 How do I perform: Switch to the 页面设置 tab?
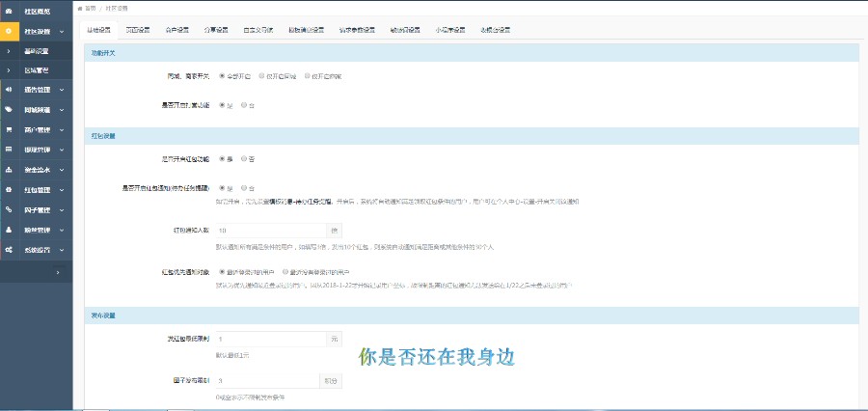click(x=138, y=30)
